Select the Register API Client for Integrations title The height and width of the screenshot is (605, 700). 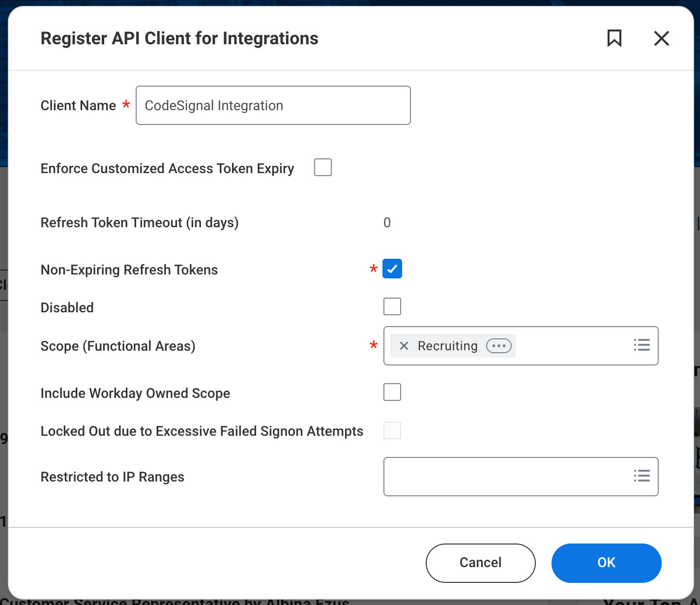[x=179, y=38]
